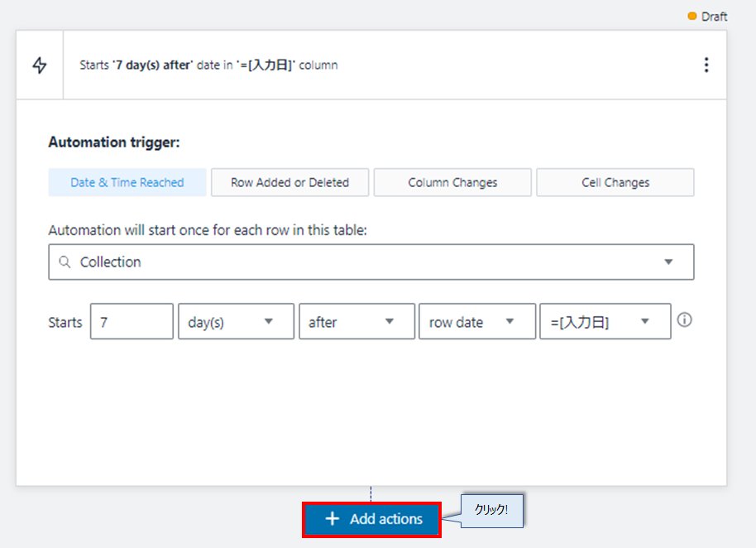The width and height of the screenshot is (756, 548).
Task: Click the Draft status label
Action: click(x=715, y=17)
